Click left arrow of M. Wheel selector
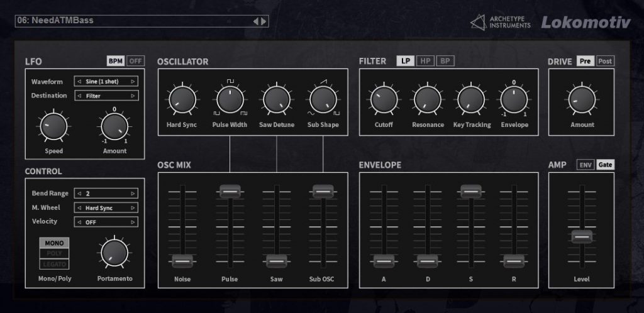 (x=79, y=207)
